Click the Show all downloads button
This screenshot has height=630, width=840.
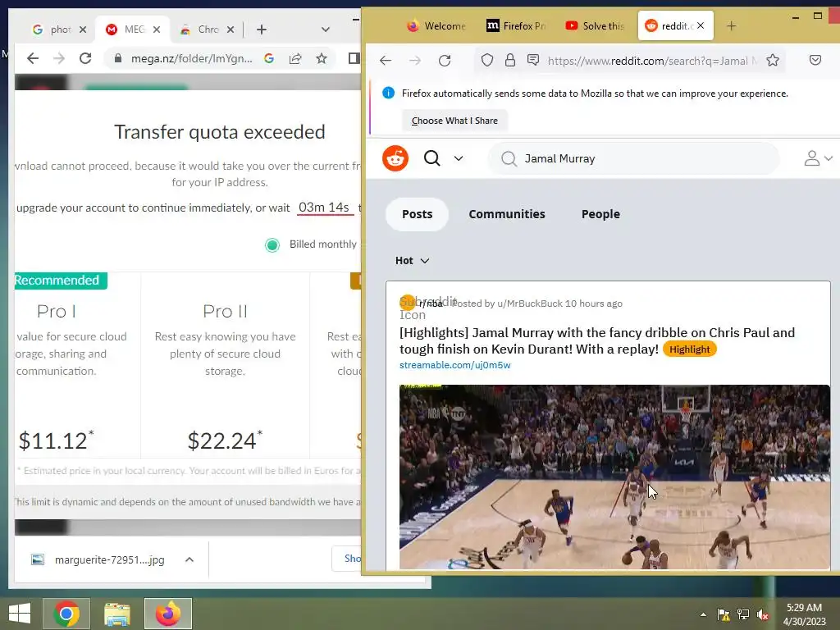[x=347, y=559]
